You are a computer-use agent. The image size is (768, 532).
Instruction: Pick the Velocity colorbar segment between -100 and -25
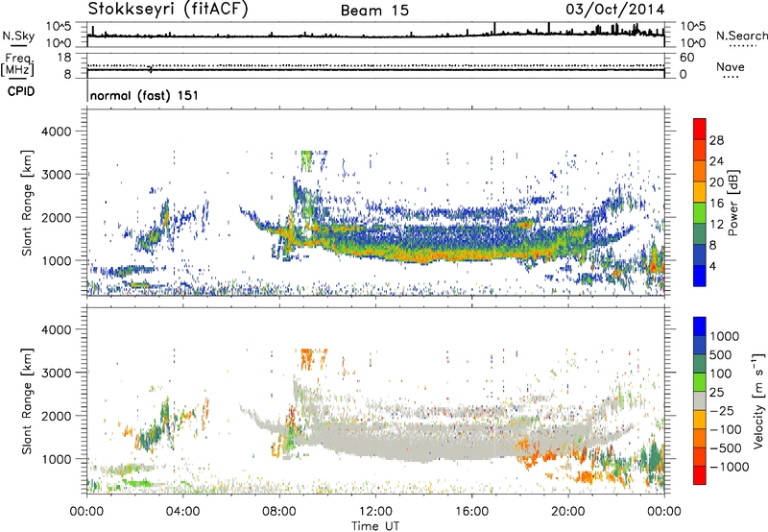pyautogui.click(x=700, y=420)
